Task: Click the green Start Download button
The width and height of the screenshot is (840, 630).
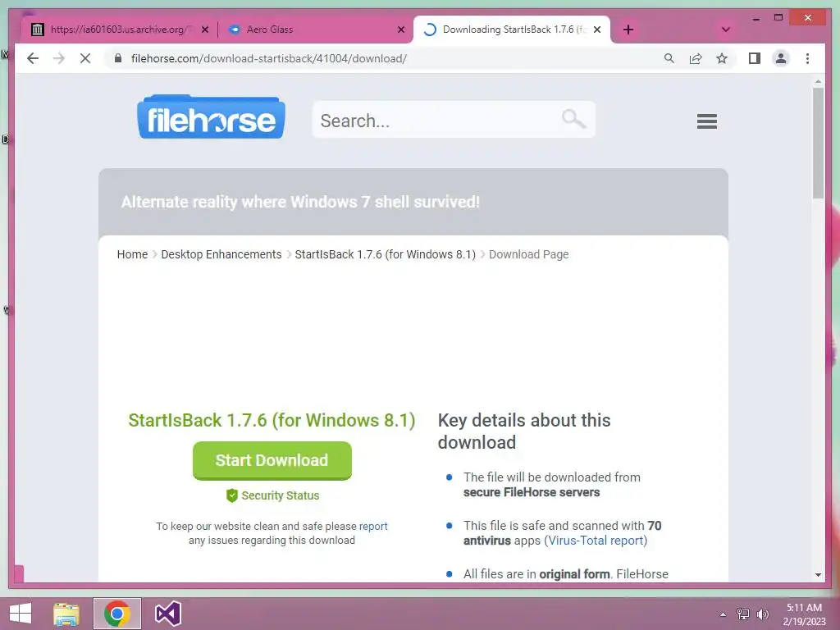Action: click(272, 460)
